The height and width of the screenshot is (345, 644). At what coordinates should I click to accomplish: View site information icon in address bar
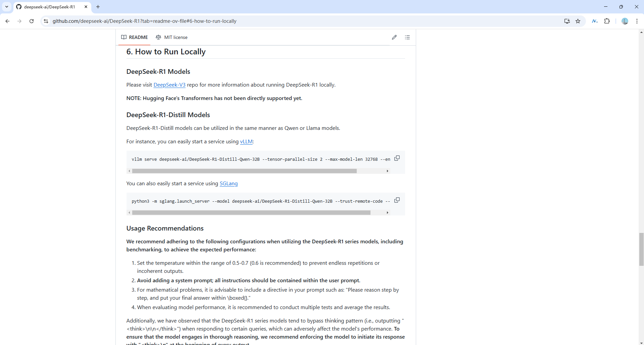46,21
